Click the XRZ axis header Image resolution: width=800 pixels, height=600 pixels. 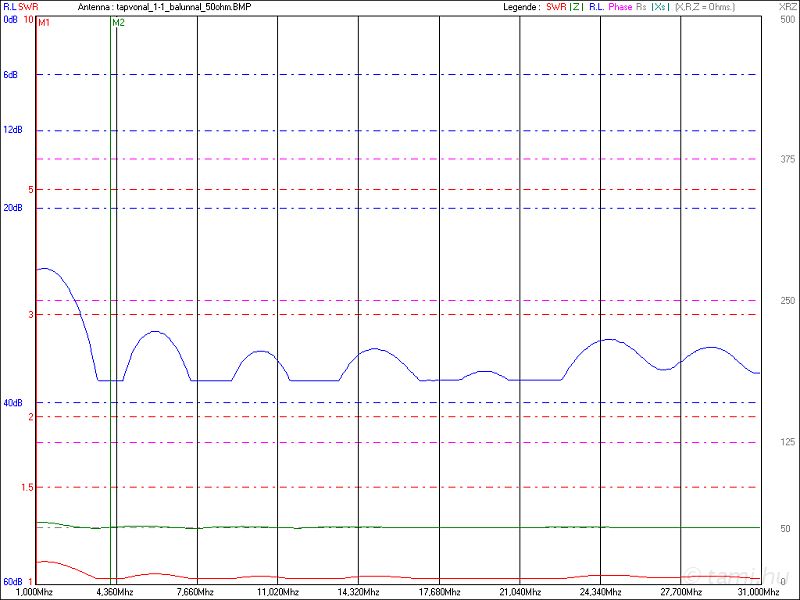click(787, 7)
